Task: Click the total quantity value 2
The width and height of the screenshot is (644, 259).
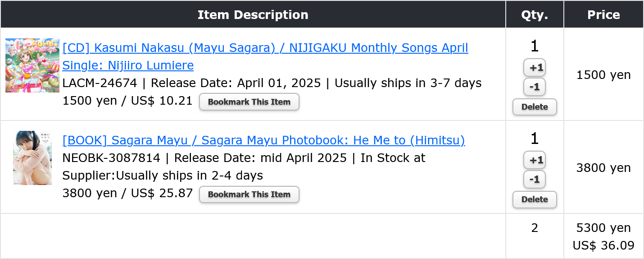Action: (x=535, y=228)
